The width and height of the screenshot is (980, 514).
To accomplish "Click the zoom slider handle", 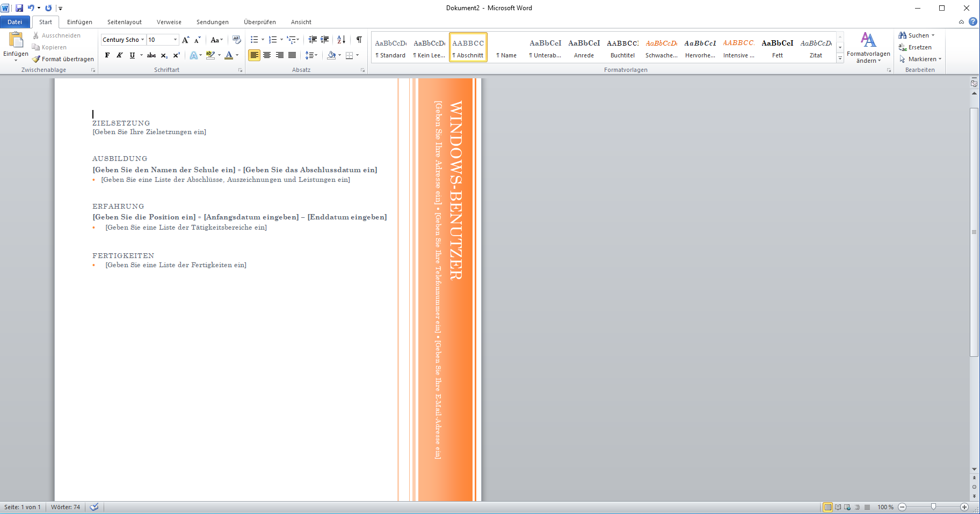I will pyautogui.click(x=933, y=507).
